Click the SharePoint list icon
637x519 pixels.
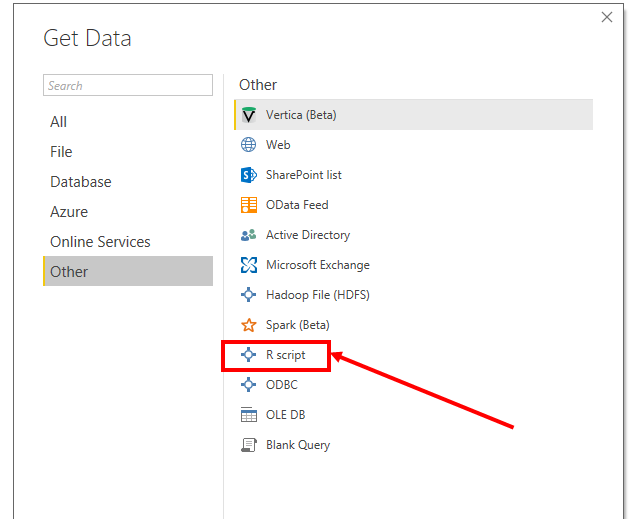click(x=249, y=175)
